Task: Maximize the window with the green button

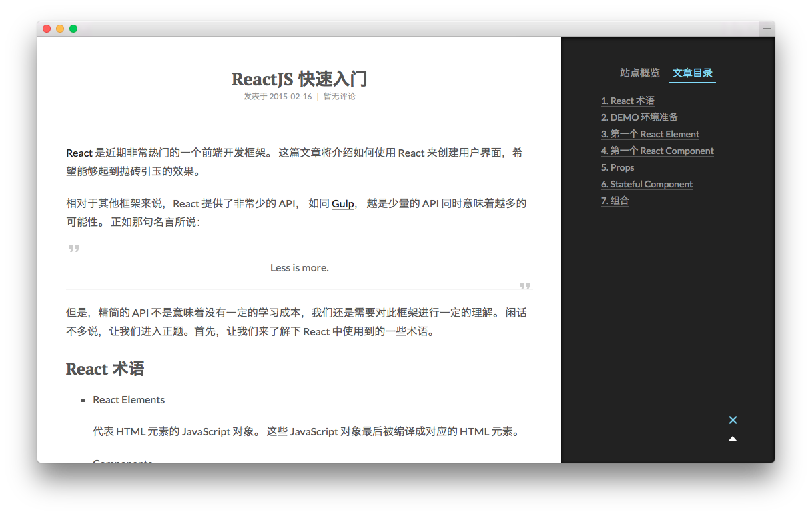Action: 73,29
